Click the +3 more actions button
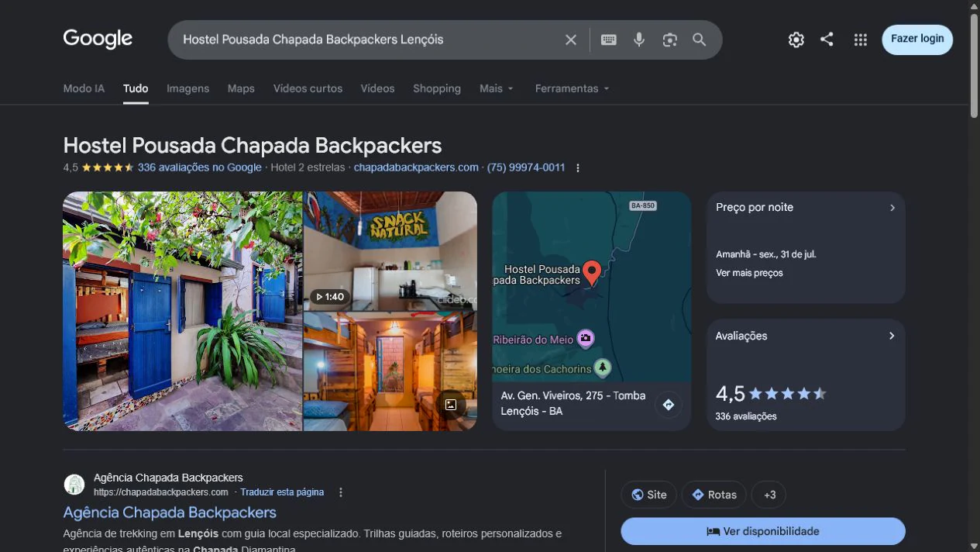Image resolution: width=980 pixels, height=552 pixels. click(x=769, y=495)
